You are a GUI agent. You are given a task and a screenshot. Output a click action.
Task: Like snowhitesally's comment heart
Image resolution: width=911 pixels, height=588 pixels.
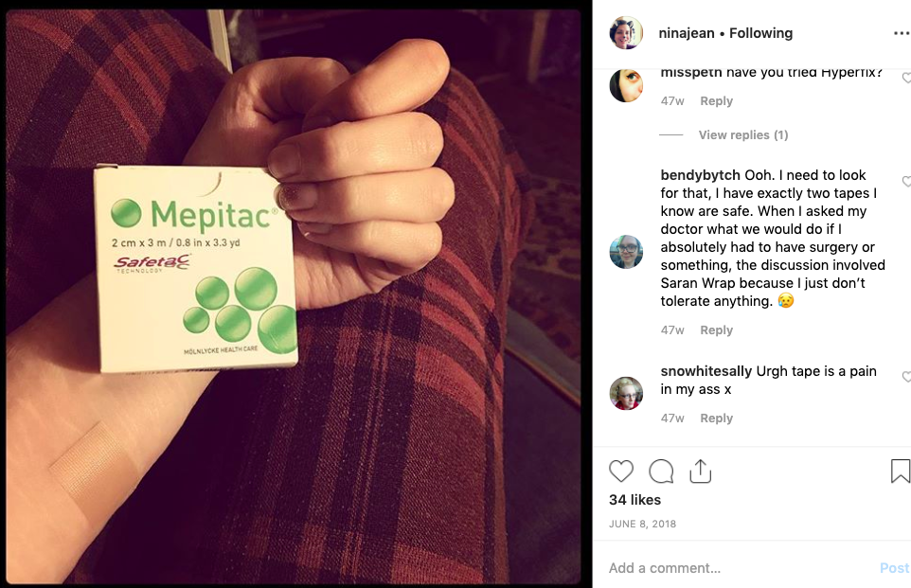pyautogui.click(x=906, y=377)
